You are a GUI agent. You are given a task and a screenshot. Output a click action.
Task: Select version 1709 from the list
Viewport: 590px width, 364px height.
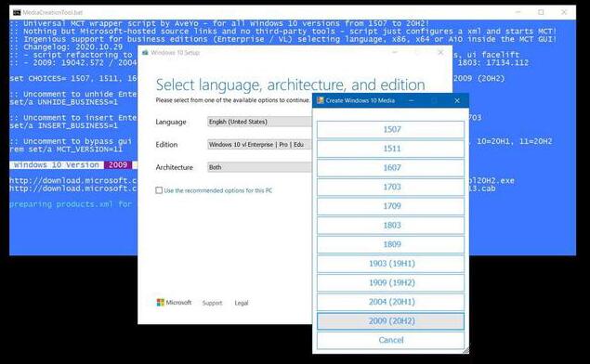tap(390, 206)
